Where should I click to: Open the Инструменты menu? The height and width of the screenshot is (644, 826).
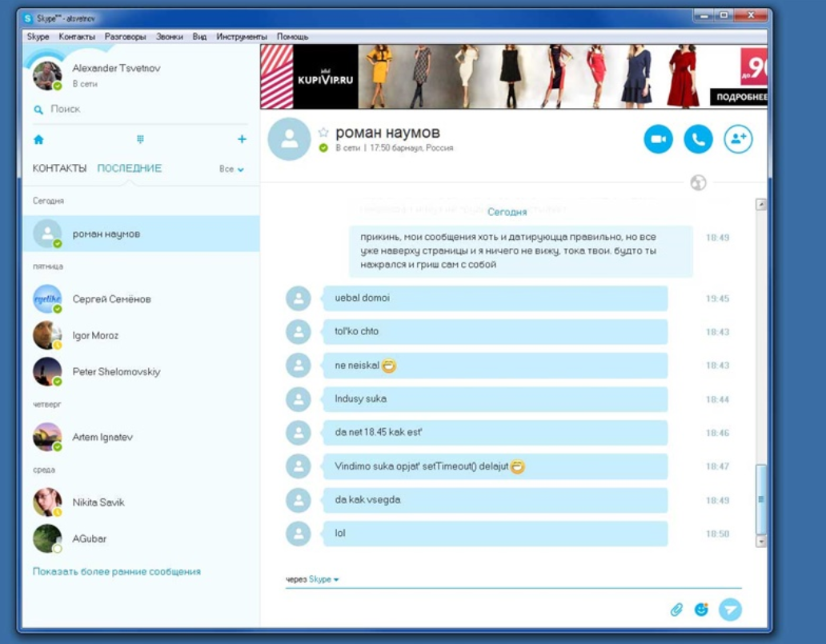click(x=241, y=36)
